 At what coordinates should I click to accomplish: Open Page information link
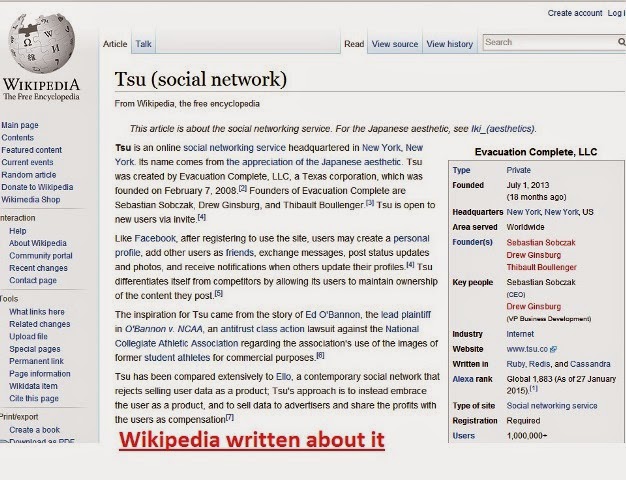pos(40,374)
